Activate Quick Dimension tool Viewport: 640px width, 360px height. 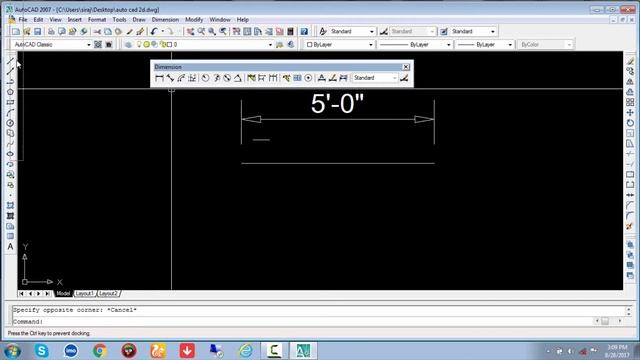pyautogui.click(x=251, y=78)
